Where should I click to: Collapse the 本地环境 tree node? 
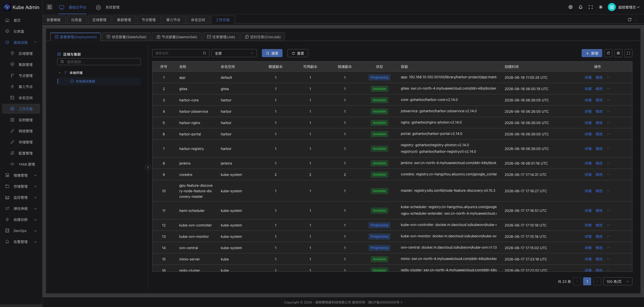pyautogui.click(x=60, y=73)
